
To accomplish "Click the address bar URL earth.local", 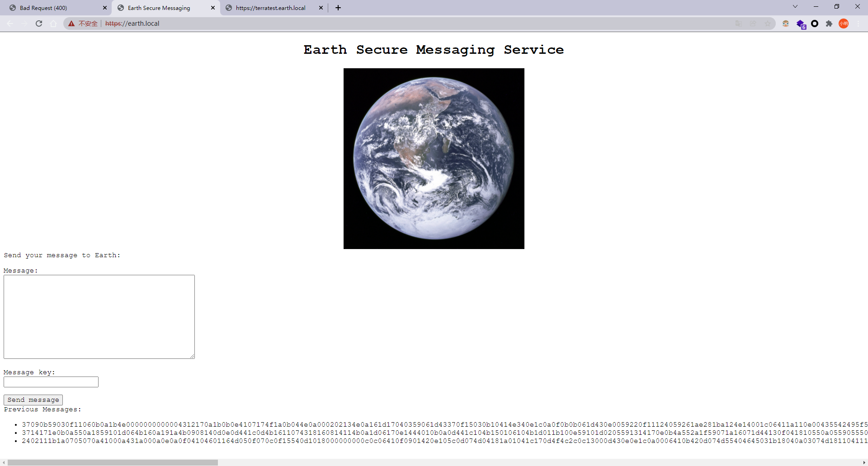I will [132, 24].
